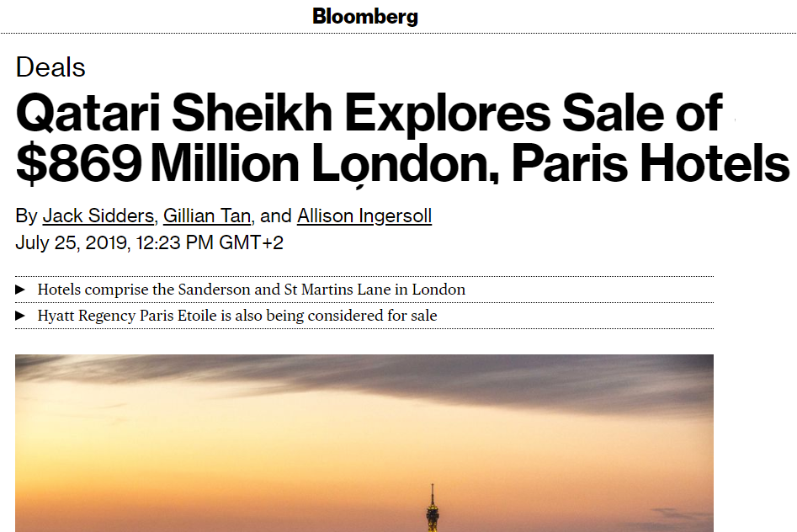Click the July 25, 2019 timestamp
The image size is (797, 532).
(x=149, y=242)
